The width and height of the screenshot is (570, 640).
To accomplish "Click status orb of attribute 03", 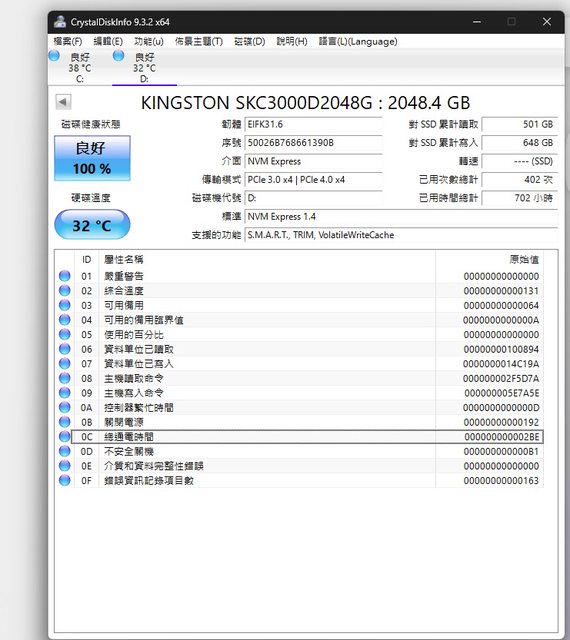I will (x=65, y=305).
